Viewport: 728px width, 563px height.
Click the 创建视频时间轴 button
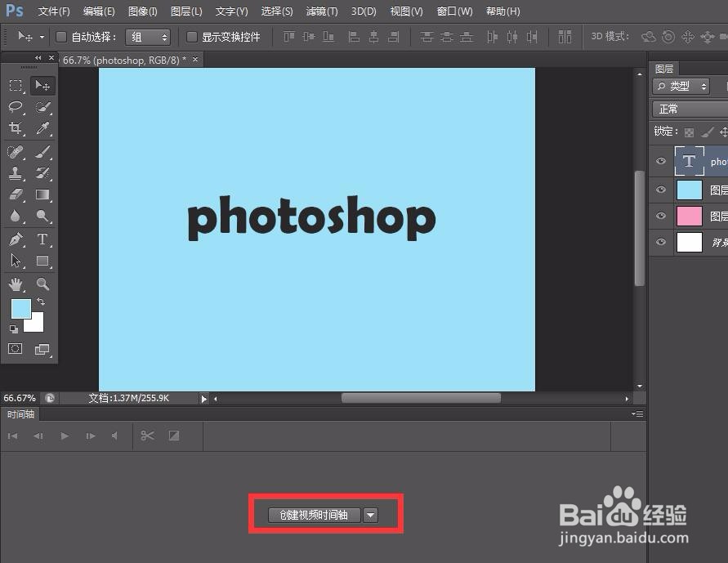pos(315,515)
